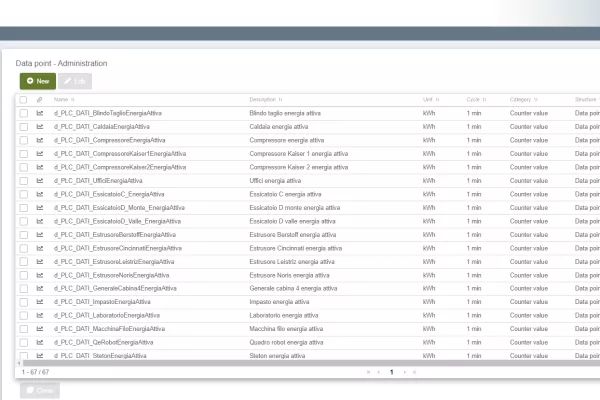The width and height of the screenshot is (600, 400).
Task: Select 'Blindo taglio energia attiva' description cell
Action: tap(285, 113)
